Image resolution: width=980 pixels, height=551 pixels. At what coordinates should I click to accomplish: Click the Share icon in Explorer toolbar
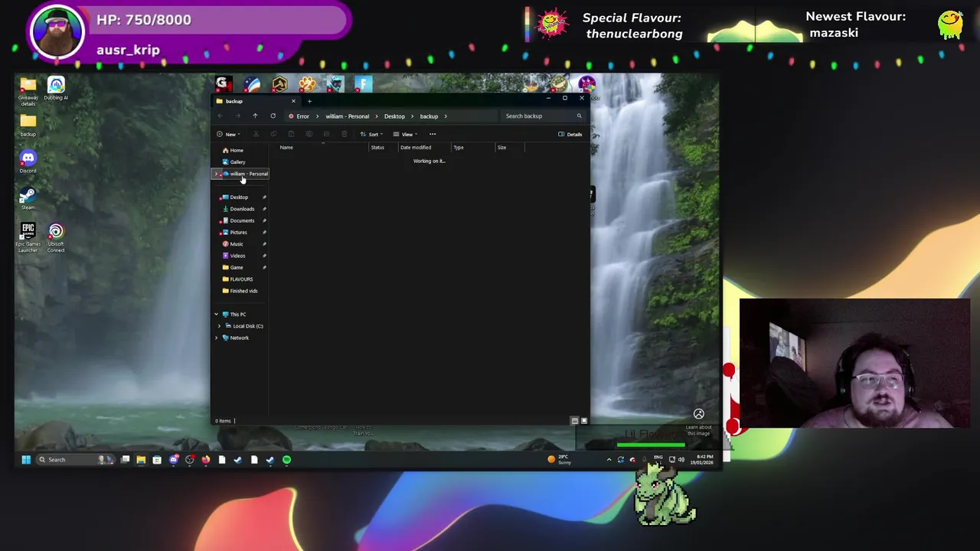326,134
